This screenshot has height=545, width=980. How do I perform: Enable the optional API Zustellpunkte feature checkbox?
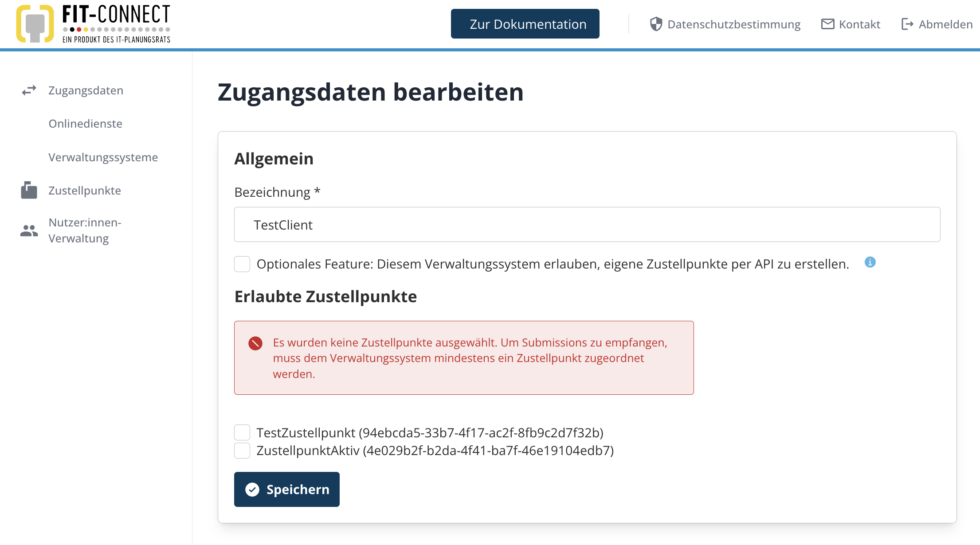point(242,264)
